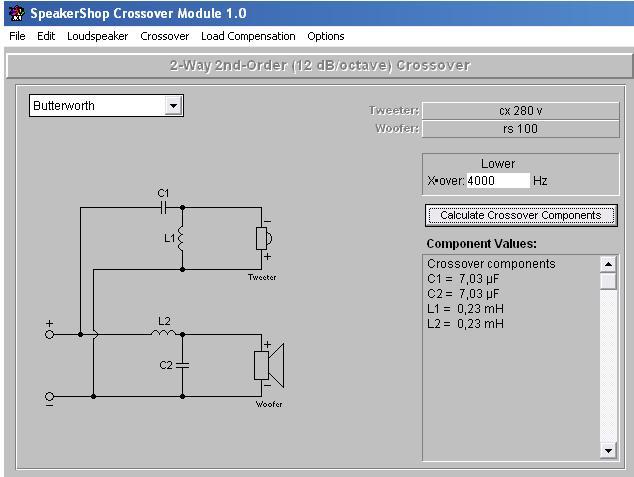Click scroll down arrow in Component Values list
634x477 pixels.
pos(608,450)
